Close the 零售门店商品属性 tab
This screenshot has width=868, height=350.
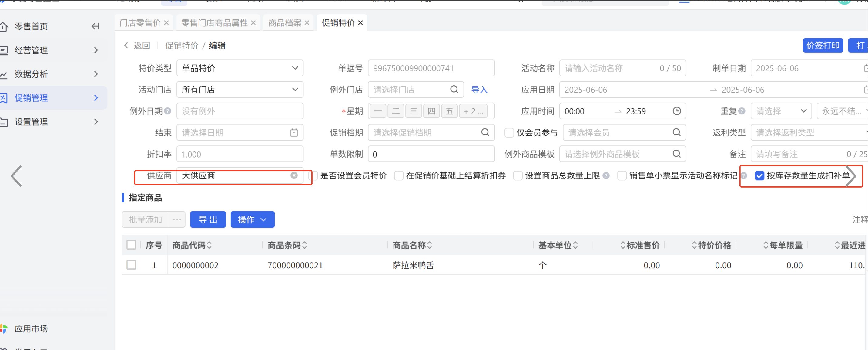click(x=253, y=22)
